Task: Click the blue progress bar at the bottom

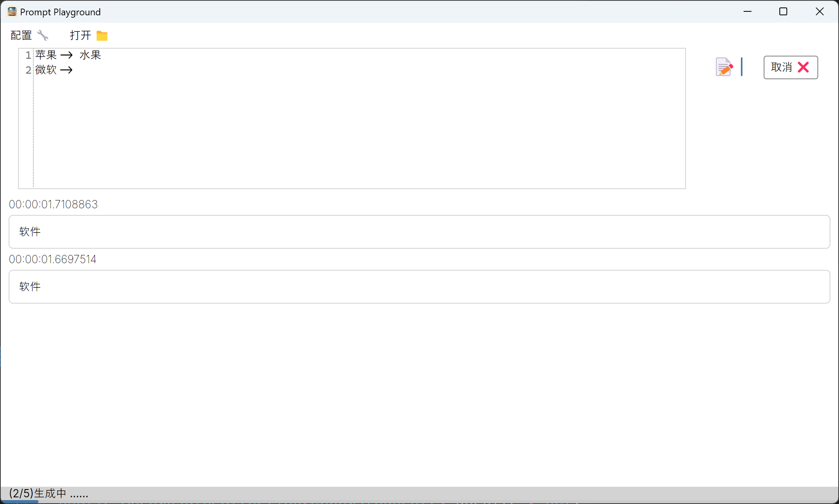Action: tap(20, 502)
